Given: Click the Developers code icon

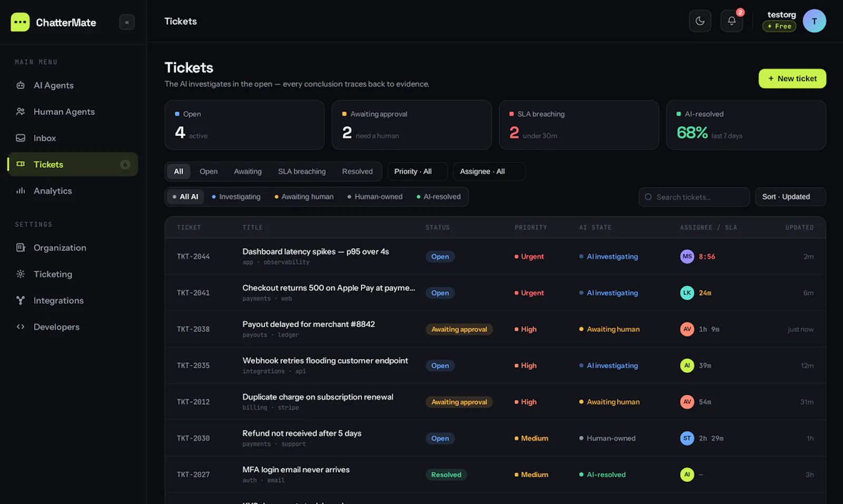Looking at the screenshot, I should (x=21, y=327).
